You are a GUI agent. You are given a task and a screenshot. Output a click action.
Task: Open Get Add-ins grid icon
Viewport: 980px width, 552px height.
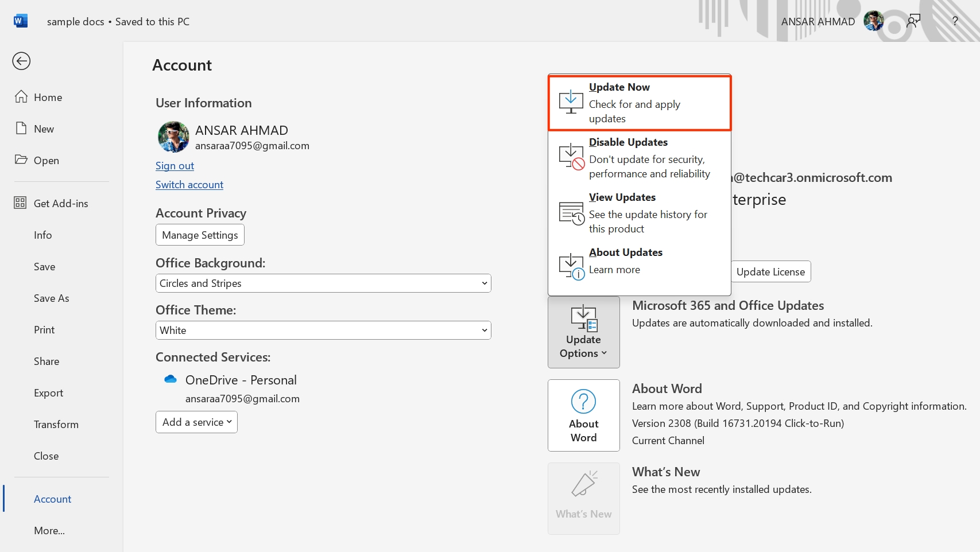pos(21,203)
